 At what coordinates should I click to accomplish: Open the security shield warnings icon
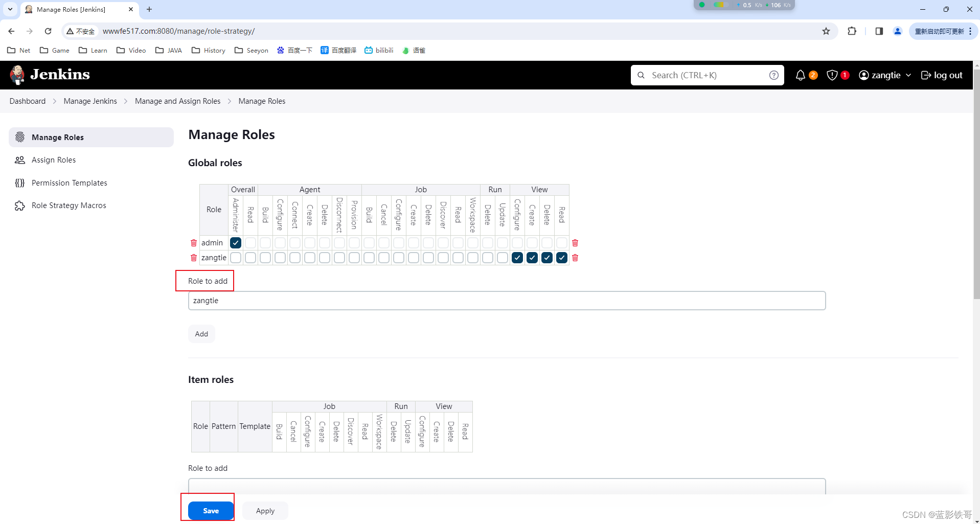tap(832, 75)
